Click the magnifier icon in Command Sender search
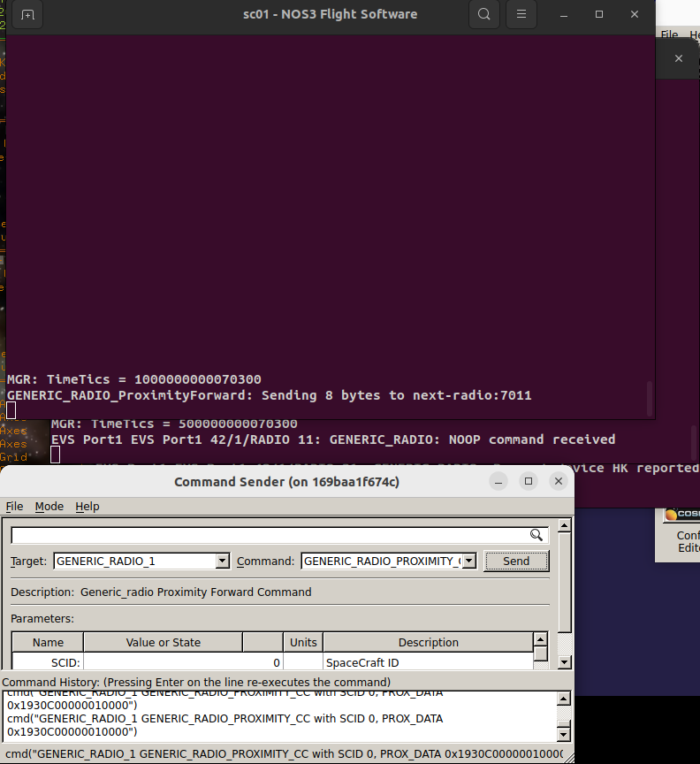Screen dimensions: 700x764 coord(536,535)
